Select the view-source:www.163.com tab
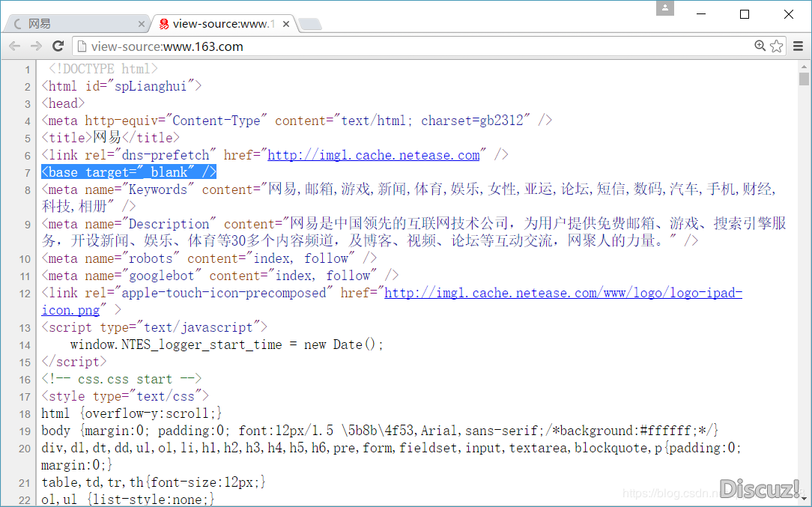 point(223,24)
